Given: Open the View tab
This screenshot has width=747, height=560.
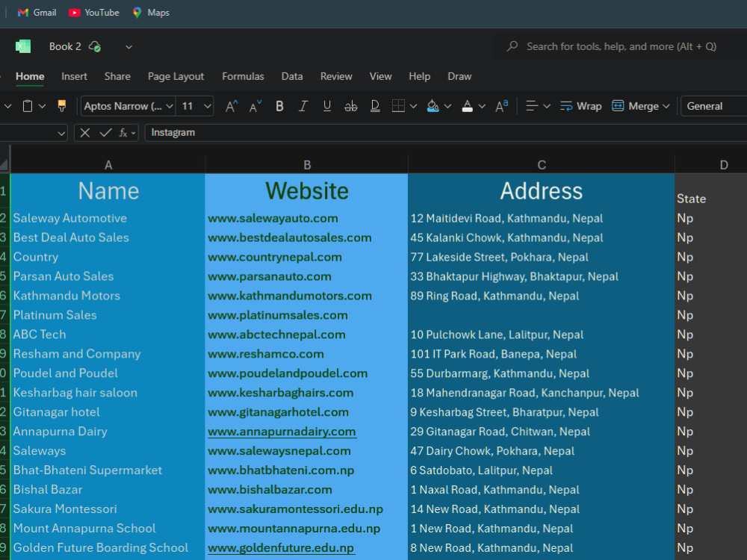Looking at the screenshot, I should coord(381,76).
